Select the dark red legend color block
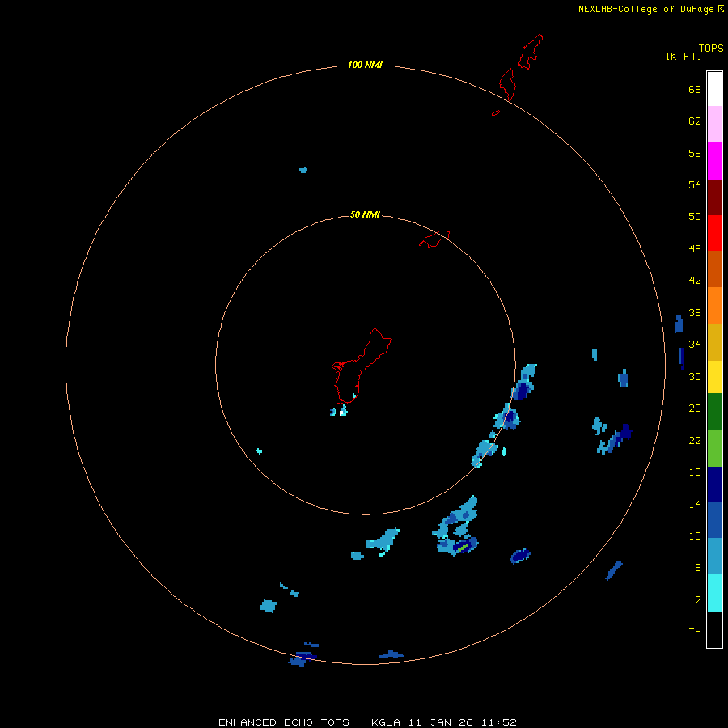This screenshot has width=728, height=728. [714, 197]
